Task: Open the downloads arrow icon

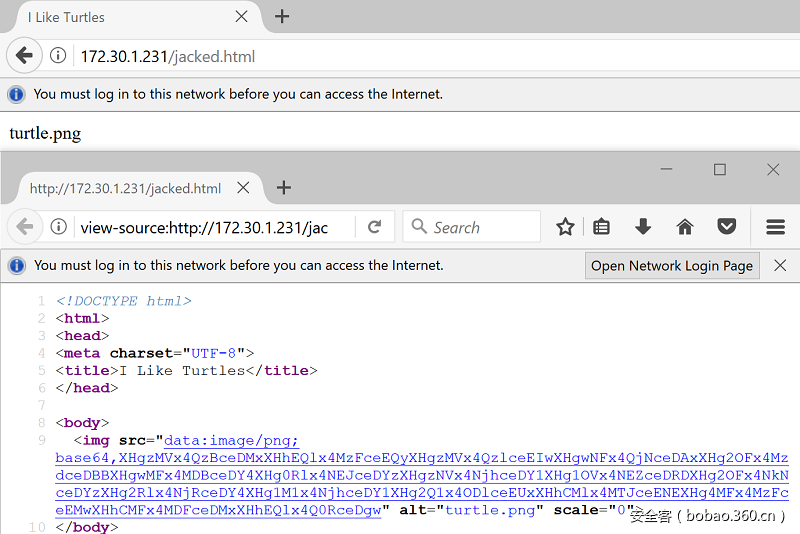Action: [x=643, y=226]
